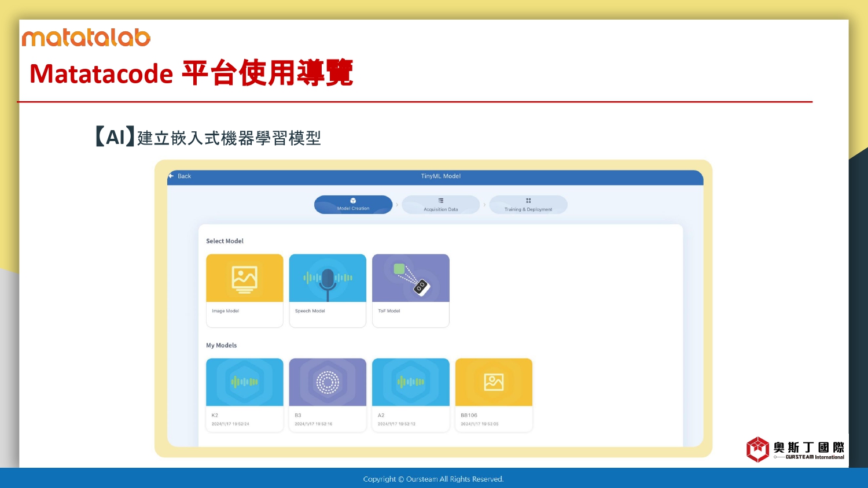Click the Select Model heading
This screenshot has height=488, width=868.
pos(225,241)
